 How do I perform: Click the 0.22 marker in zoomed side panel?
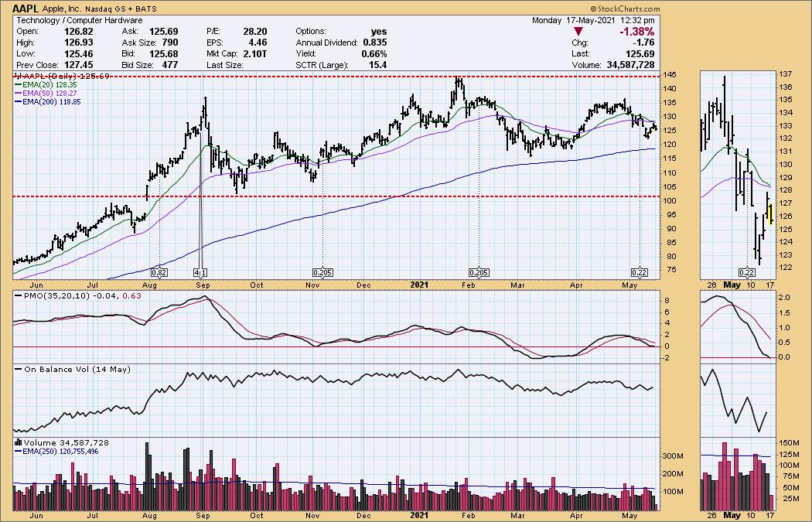click(747, 272)
